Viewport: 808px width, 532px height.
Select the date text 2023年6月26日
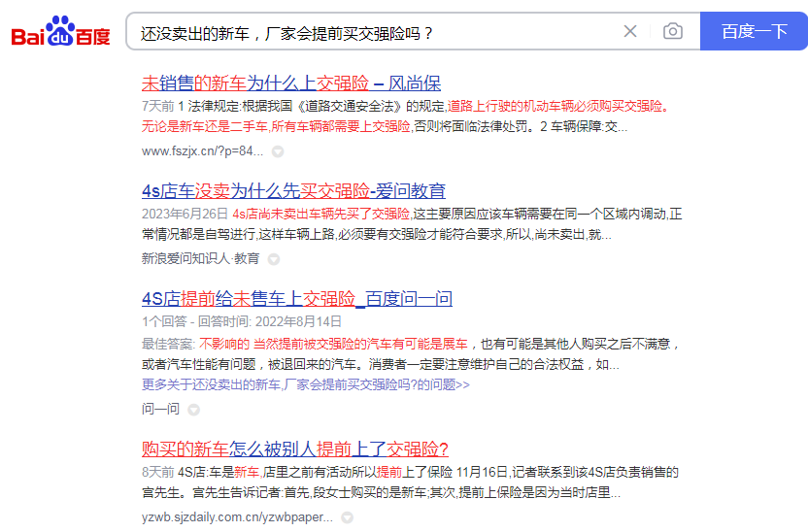185,214
